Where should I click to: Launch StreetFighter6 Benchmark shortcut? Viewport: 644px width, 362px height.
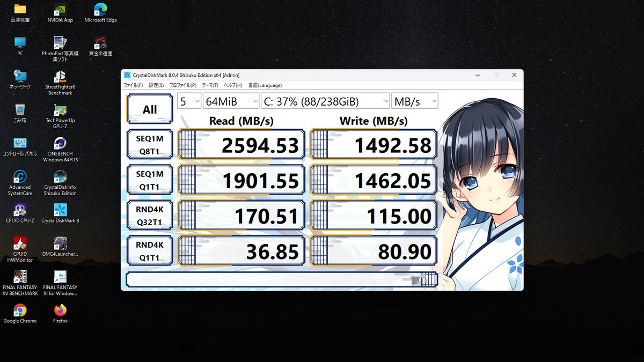pyautogui.click(x=60, y=83)
